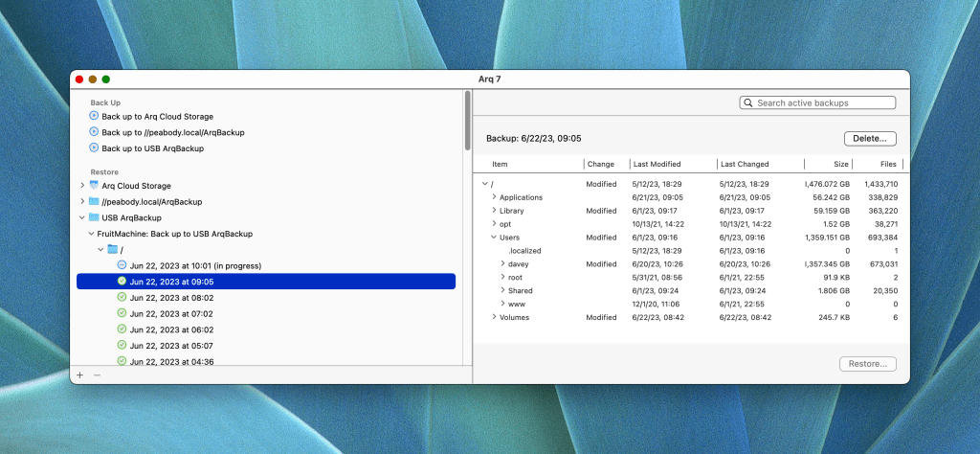
Task: Click the plus icon to add a backup plan
Action: [x=79, y=375]
